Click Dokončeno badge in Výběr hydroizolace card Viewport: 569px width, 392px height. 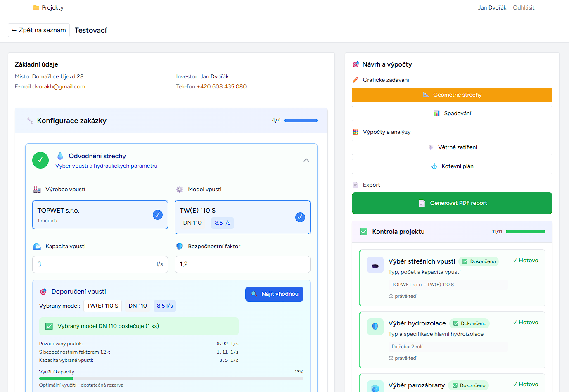click(469, 323)
